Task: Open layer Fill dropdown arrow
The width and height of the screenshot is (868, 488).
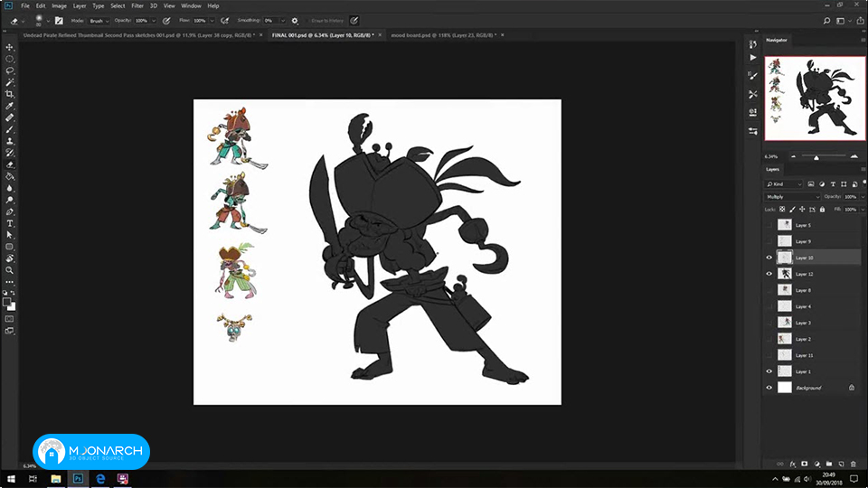Action: [863, 209]
